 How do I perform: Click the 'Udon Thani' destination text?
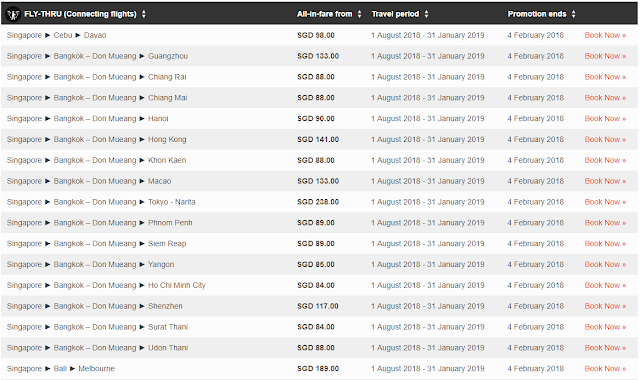coord(168,347)
